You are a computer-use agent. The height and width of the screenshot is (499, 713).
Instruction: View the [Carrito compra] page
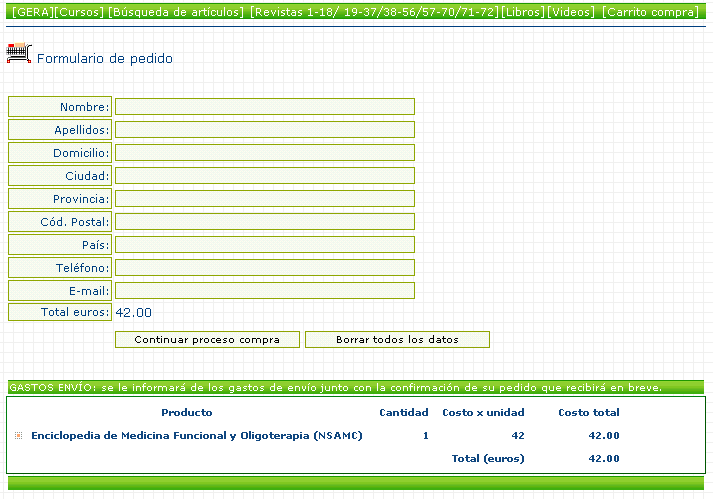(651, 12)
